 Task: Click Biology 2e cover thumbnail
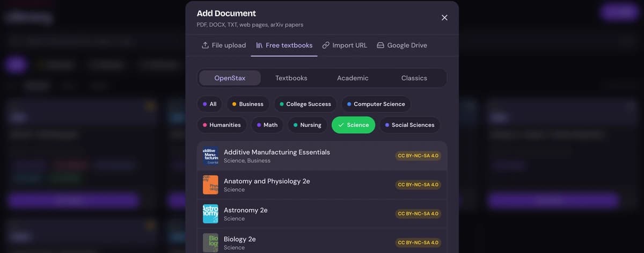pos(210,243)
